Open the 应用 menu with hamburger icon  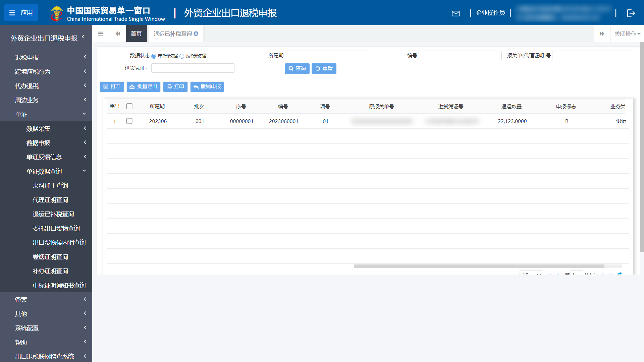tap(21, 13)
